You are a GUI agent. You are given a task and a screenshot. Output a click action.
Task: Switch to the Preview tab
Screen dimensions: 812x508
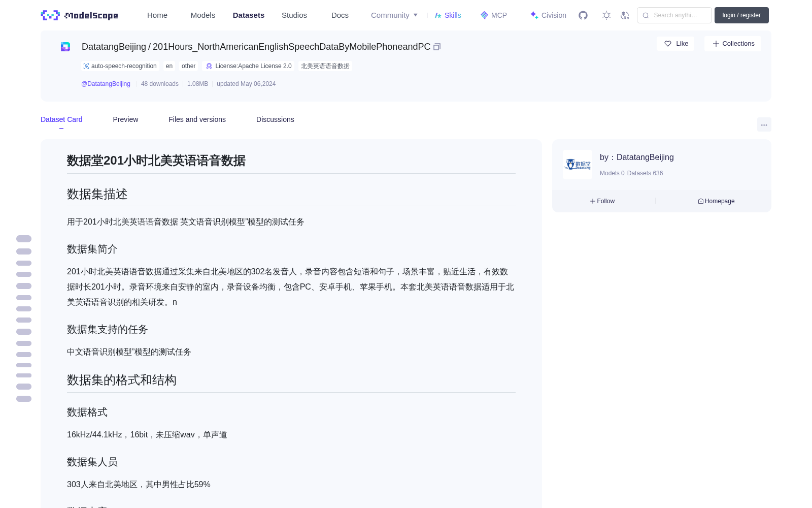coord(125,119)
